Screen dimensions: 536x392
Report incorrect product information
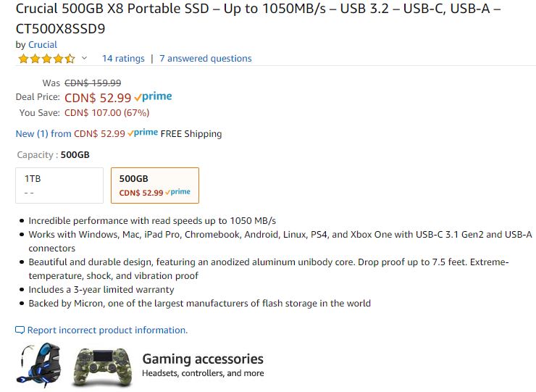107,330
